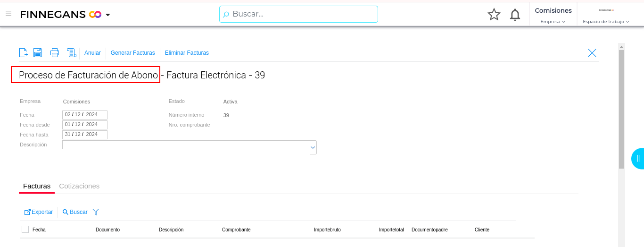Mark page as favorite with star
This screenshot has width=644, height=247.
(494, 15)
